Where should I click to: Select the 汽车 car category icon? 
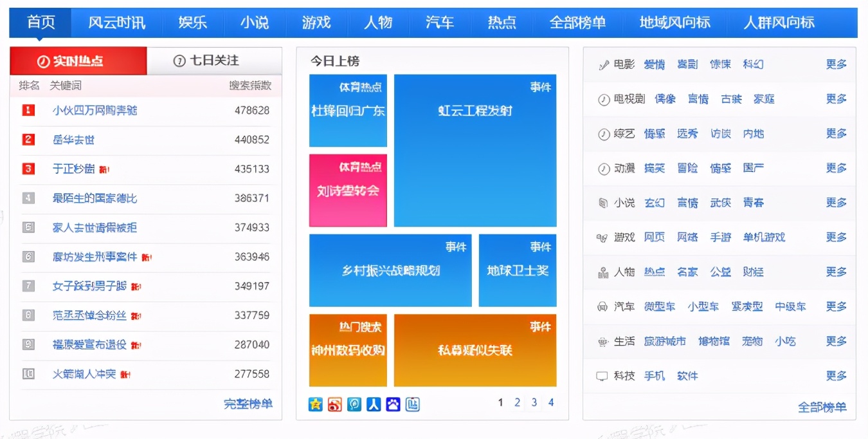603,306
